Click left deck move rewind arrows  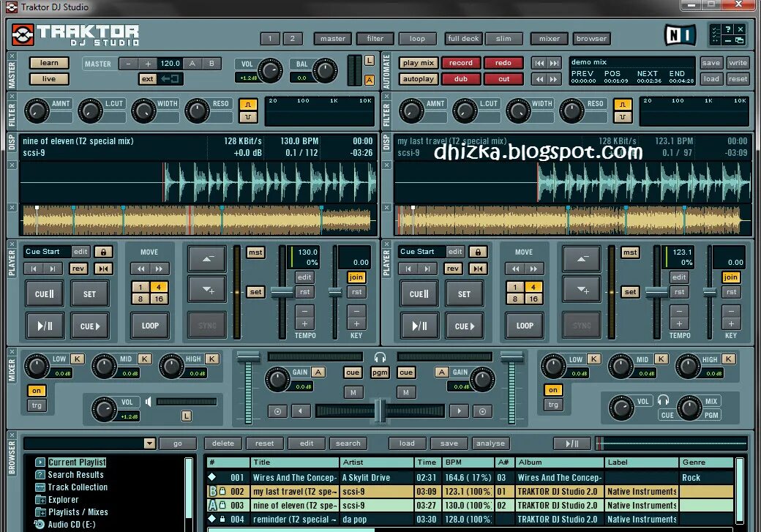point(140,269)
